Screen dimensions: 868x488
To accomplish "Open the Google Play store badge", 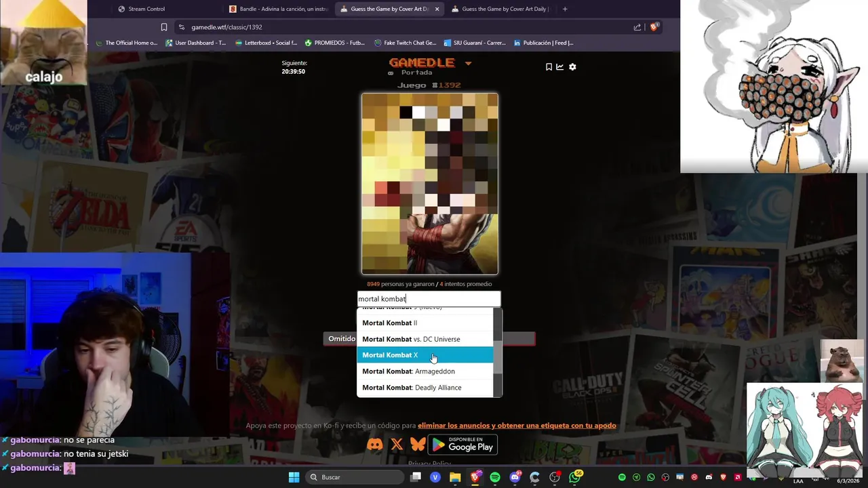I will (464, 445).
